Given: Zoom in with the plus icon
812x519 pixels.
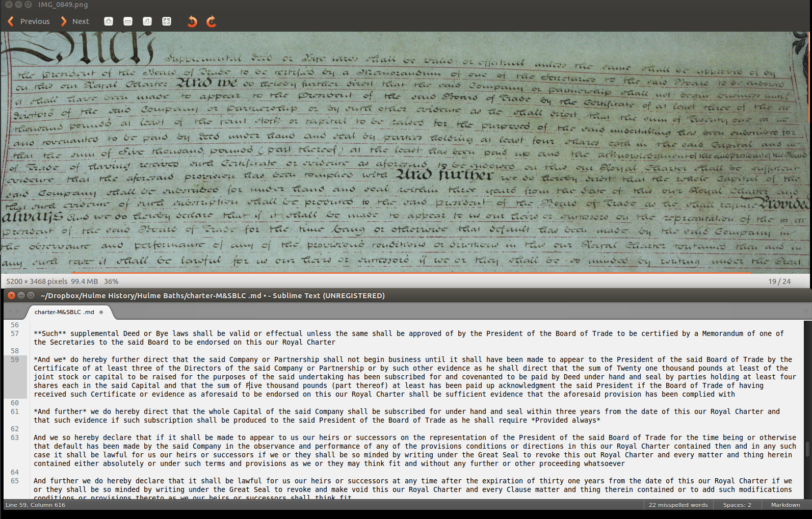Looking at the screenshot, I should [109, 21].
